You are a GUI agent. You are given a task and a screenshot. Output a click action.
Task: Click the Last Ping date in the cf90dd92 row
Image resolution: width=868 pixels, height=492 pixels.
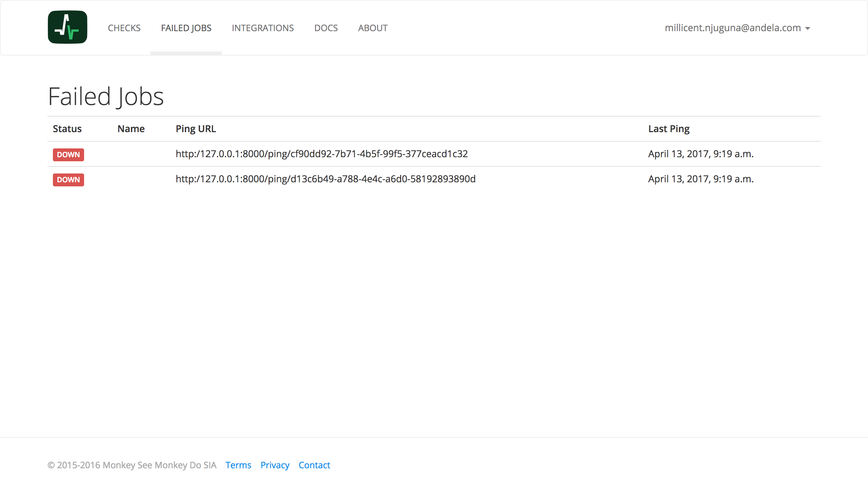click(701, 154)
